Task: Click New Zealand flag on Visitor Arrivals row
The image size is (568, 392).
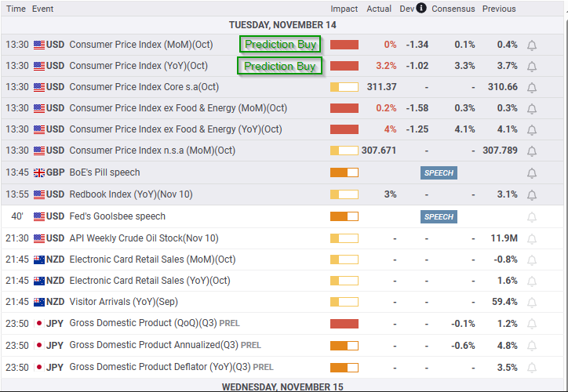Action: (39, 302)
